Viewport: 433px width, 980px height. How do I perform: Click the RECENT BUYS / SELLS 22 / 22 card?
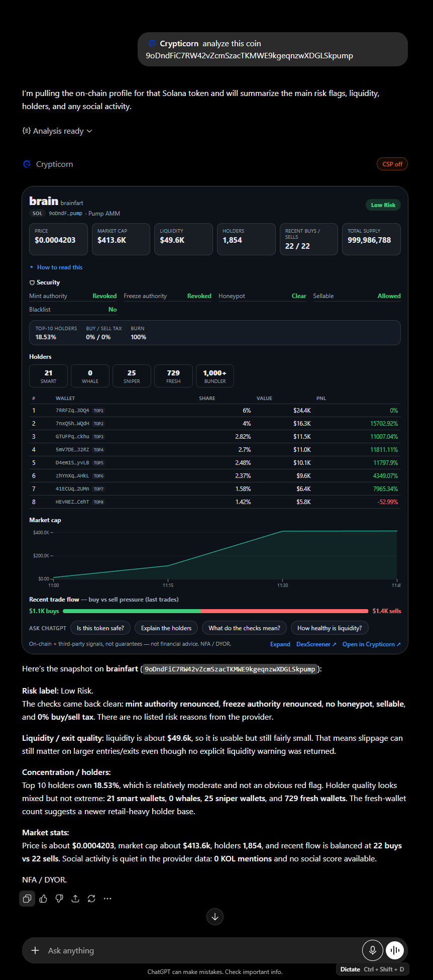[x=309, y=239]
